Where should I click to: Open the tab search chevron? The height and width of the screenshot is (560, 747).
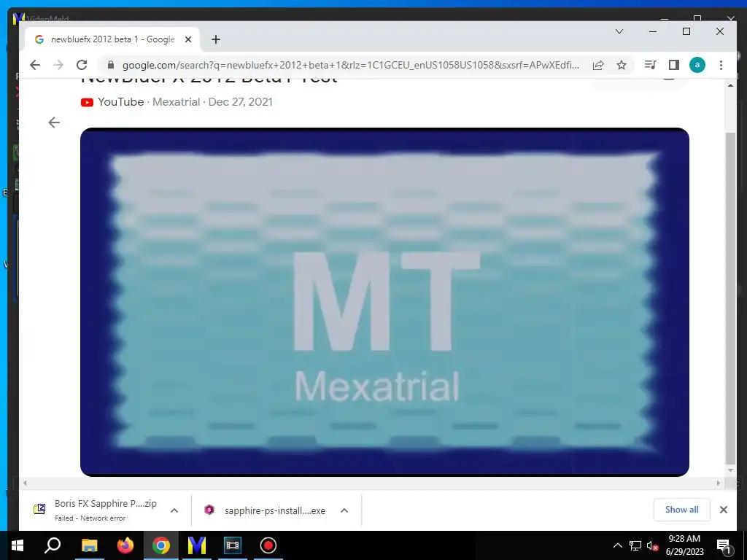619,31
